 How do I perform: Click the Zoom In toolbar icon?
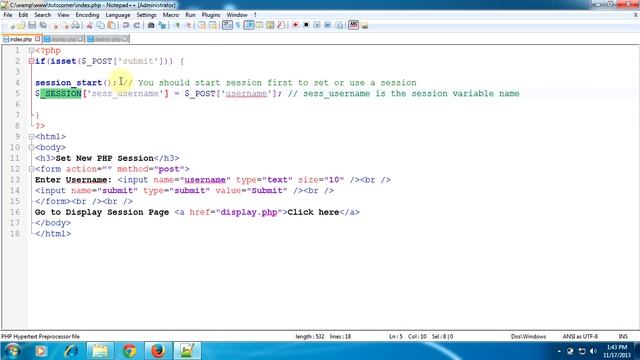pos(177,25)
